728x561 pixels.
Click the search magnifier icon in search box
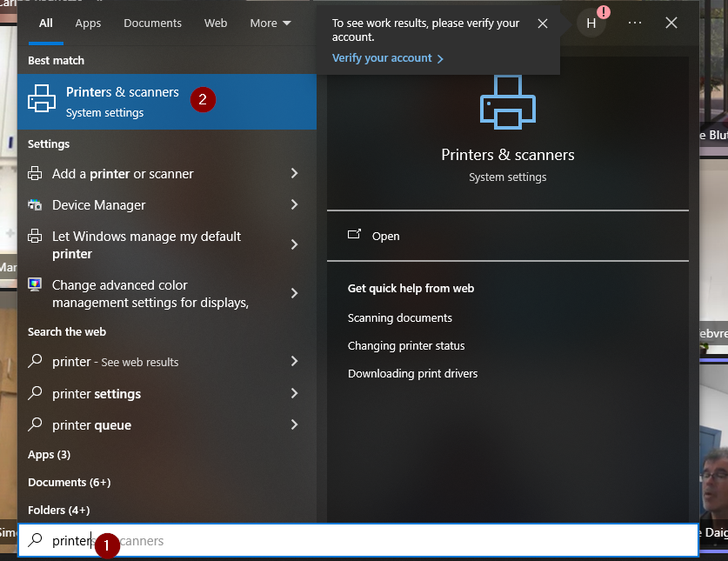(35, 539)
